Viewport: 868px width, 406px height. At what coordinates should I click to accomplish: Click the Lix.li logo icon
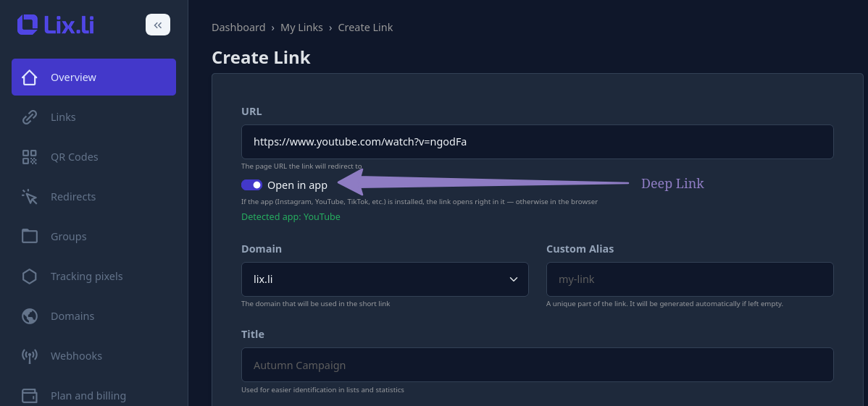(27, 25)
